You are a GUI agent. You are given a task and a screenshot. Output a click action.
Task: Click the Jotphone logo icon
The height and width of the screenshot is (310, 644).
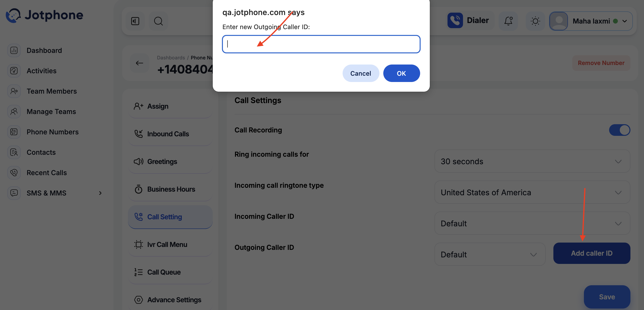[13, 15]
